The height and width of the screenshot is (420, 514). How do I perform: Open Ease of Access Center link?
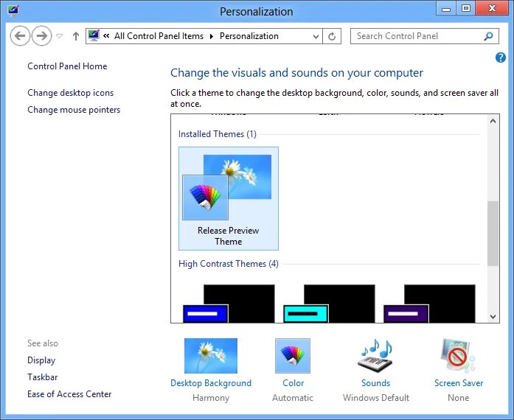[x=69, y=394]
